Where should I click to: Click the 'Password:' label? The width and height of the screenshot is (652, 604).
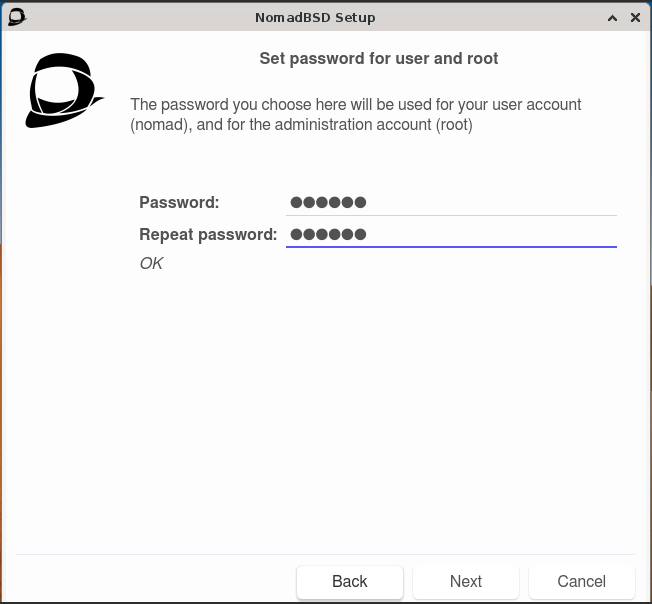(179, 202)
